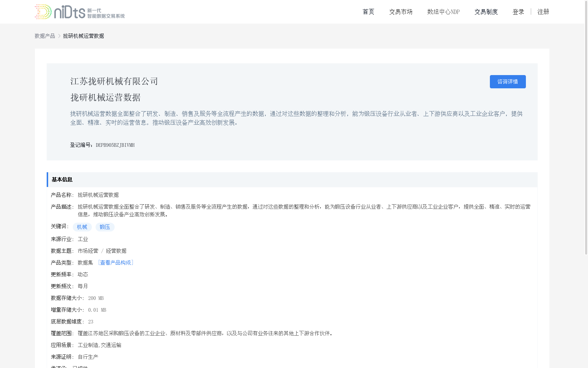Screen dimensions: 588x368
Task: Click the 来源行业 value 工业
Action: tap(83, 239)
